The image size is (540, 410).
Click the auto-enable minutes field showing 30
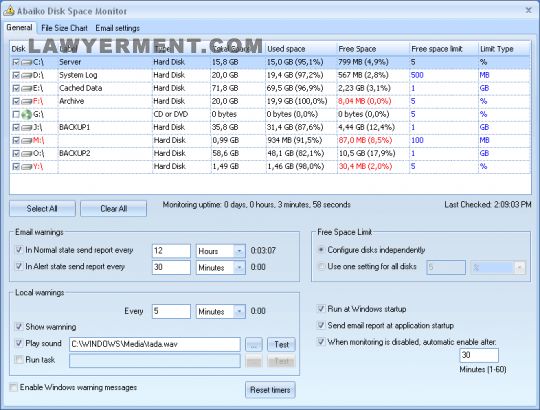point(479,355)
